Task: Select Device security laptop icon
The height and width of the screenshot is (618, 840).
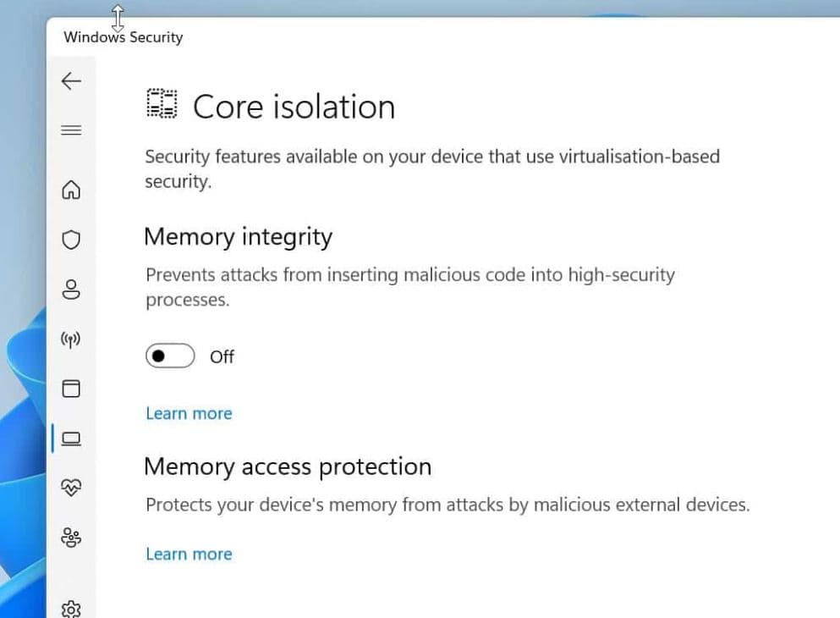Action: (72, 439)
